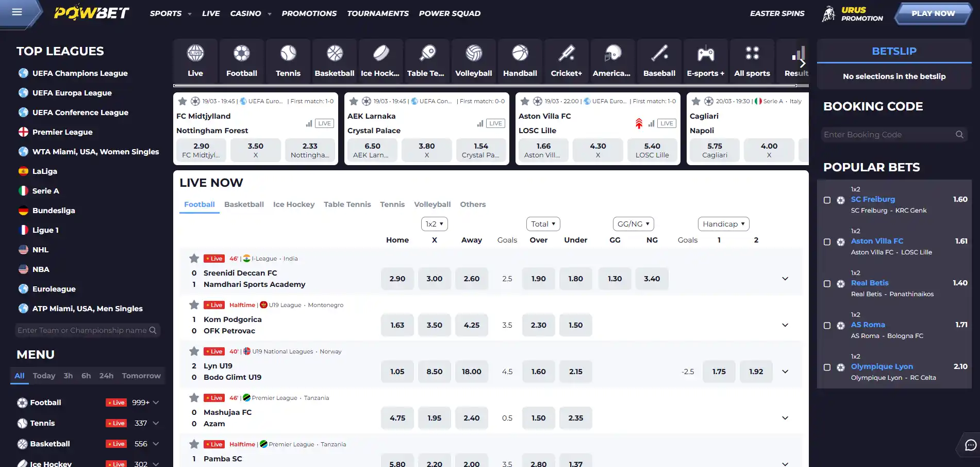Open the hamburger menu

pyautogui.click(x=17, y=12)
